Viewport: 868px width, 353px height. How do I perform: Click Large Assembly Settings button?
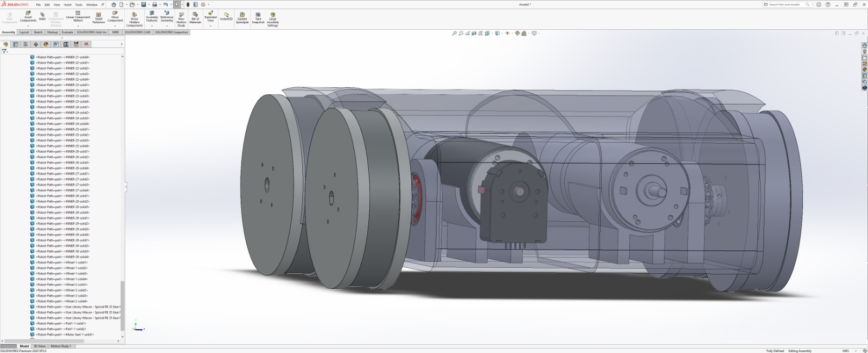[272, 19]
